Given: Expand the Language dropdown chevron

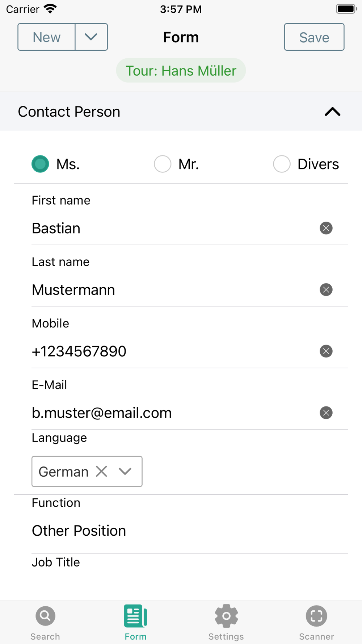Looking at the screenshot, I should click(x=125, y=471).
